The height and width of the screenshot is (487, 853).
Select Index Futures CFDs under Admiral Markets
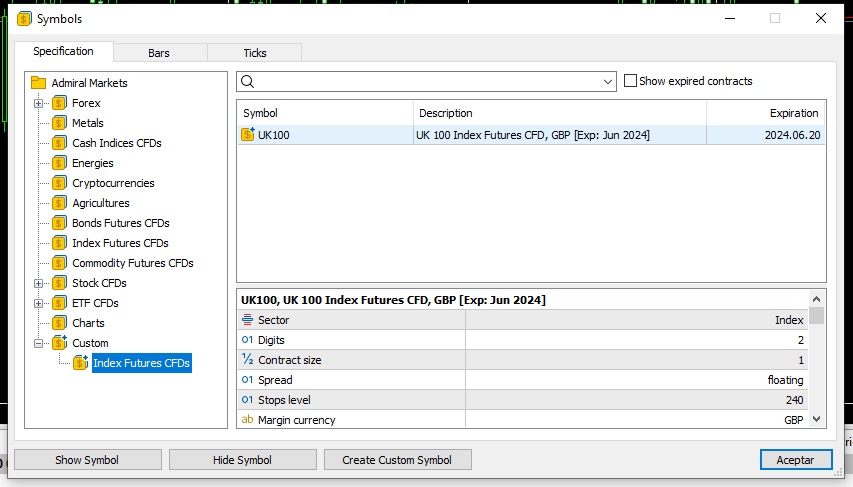tap(120, 243)
